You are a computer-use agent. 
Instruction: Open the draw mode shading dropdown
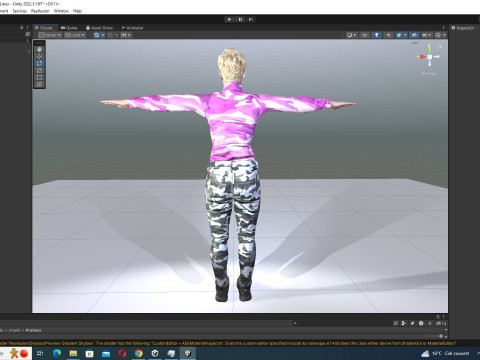click(x=351, y=35)
